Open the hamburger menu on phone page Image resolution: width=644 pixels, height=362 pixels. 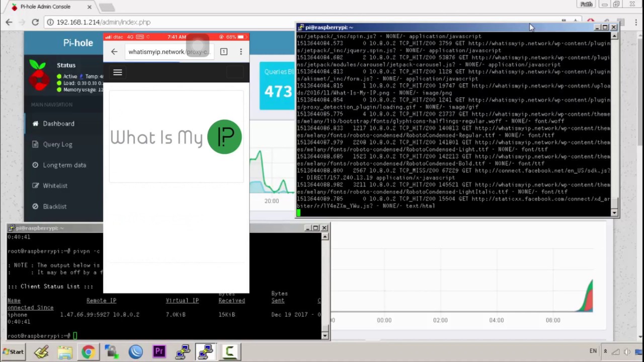coord(117,72)
